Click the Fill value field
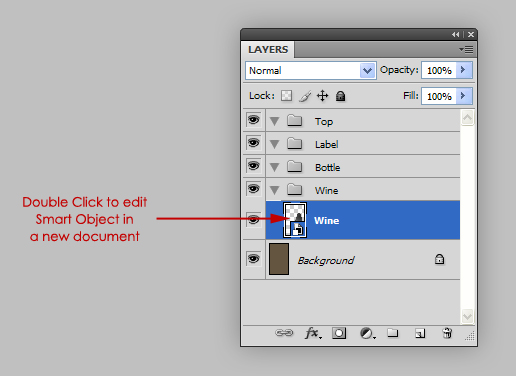Image resolution: width=516 pixels, height=376 pixels. coord(439,96)
